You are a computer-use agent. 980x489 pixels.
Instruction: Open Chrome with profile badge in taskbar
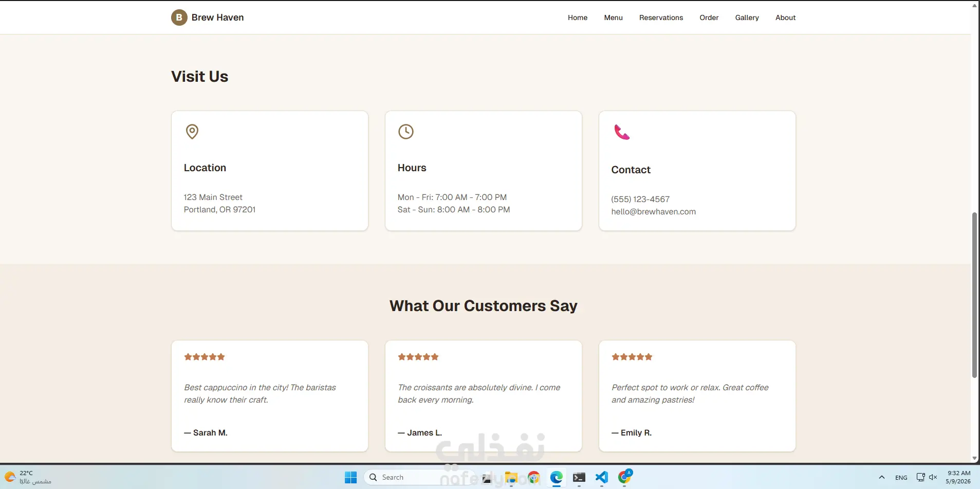pos(625,478)
